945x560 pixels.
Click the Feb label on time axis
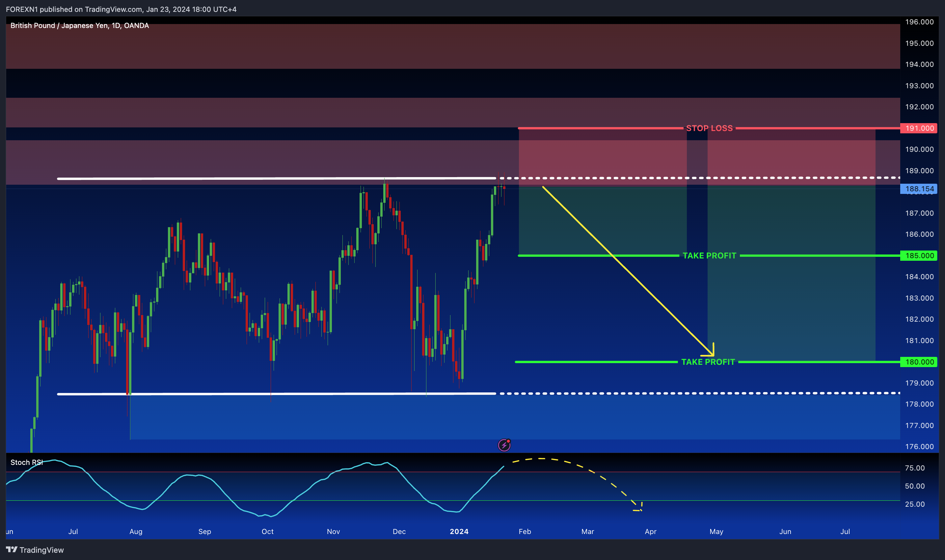[x=525, y=531]
